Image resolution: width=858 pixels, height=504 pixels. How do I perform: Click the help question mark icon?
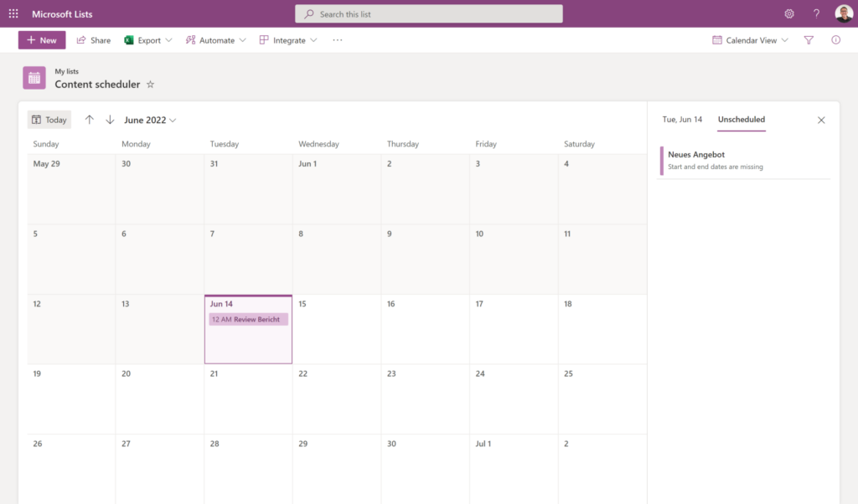pos(816,14)
